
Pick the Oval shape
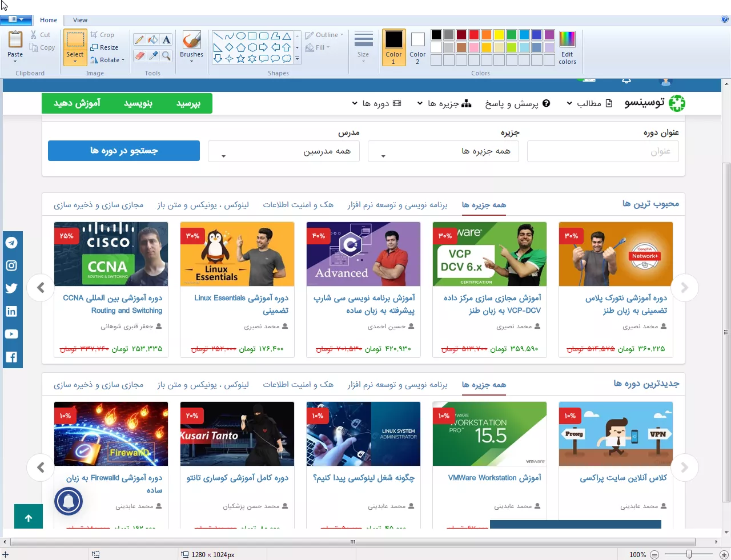pyautogui.click(x=240, y=36)
